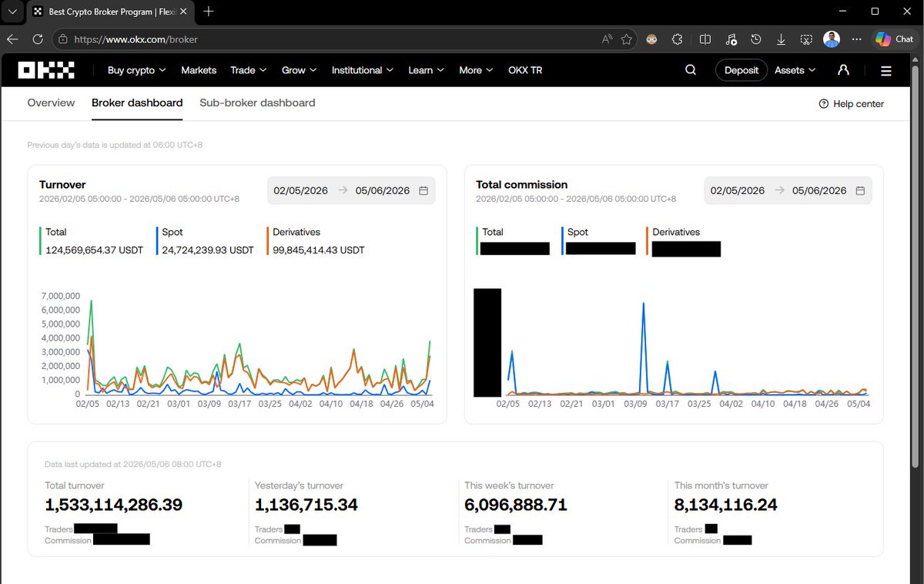Expand the More dropdown menu
This screenshot has height=584, width=924.
(x=477, y=70)
